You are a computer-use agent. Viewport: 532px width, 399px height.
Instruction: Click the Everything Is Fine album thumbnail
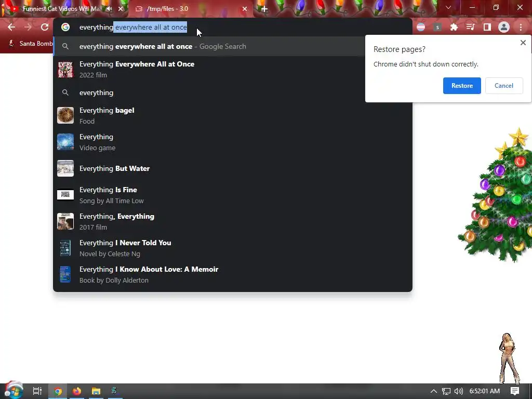coord(65,195)
